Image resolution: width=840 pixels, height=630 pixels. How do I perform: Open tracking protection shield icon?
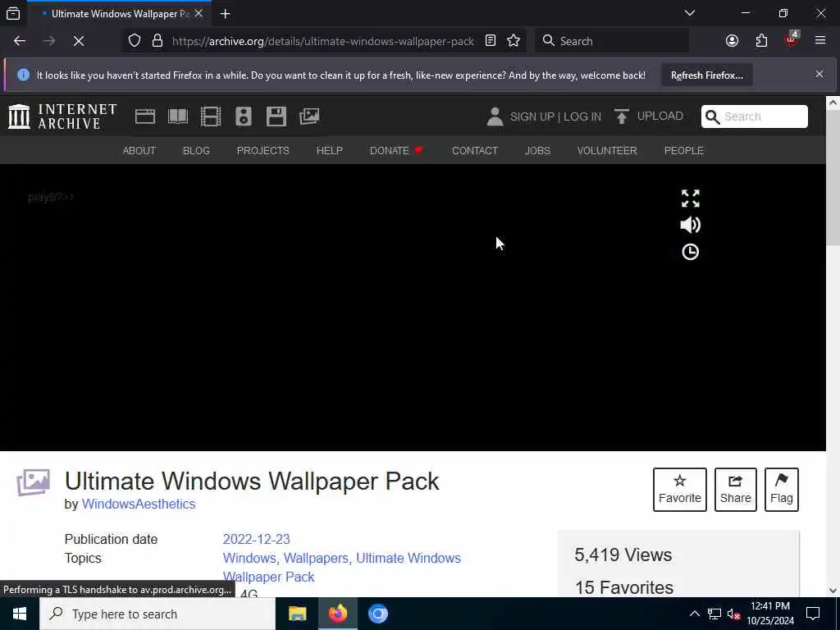(x=135, y=41)
